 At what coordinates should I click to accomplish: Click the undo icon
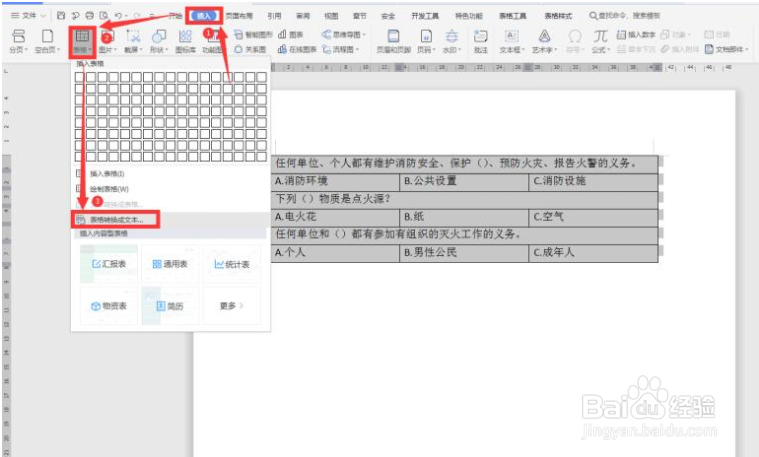point(119,15)
